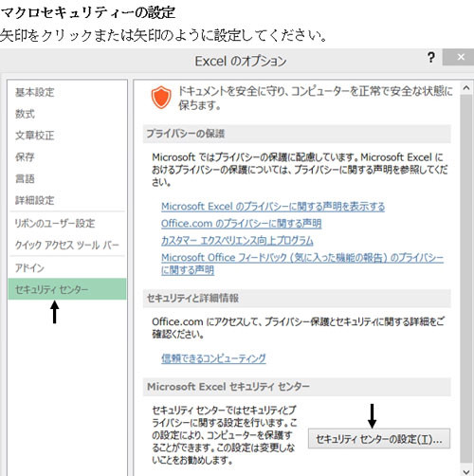Click scrollbar up arrow
This screenshot has width=474, height=476.
click(x=466, y=88)
